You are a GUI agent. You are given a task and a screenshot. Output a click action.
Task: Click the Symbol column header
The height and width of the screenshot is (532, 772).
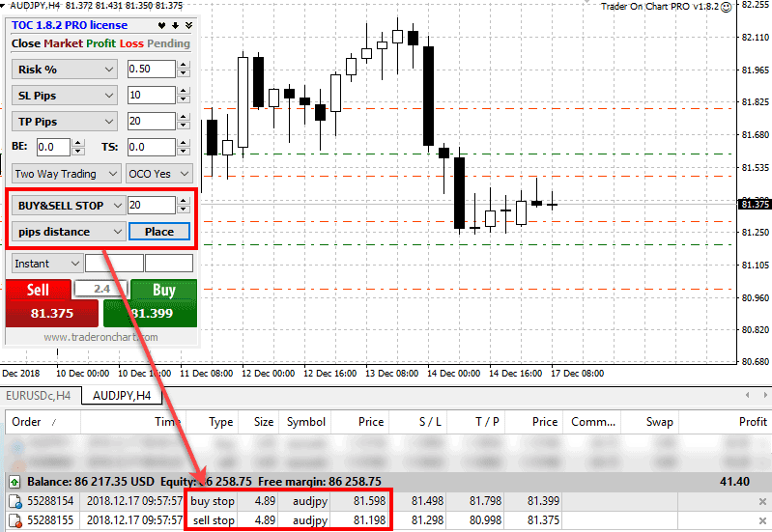(305, 422)
